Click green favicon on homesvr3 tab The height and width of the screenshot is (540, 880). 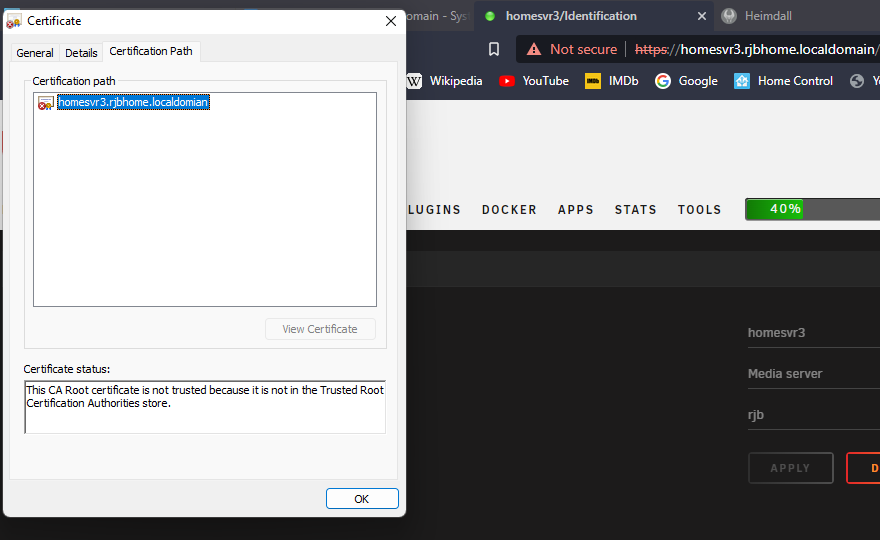tap(490, 16)
